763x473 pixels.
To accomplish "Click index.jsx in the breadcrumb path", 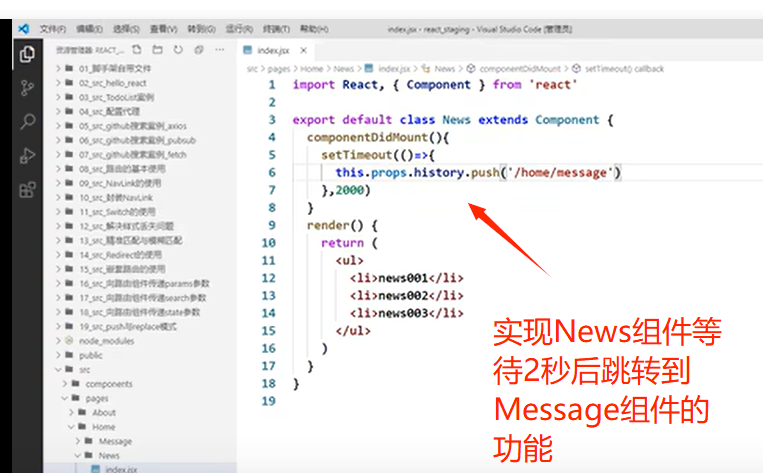I will pyautogui.click(x=394, y=69).
